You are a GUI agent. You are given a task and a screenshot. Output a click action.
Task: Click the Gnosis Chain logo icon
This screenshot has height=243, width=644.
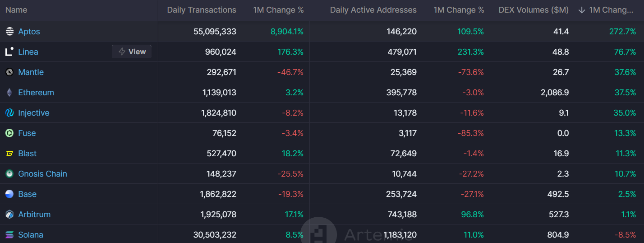(9, 174)
